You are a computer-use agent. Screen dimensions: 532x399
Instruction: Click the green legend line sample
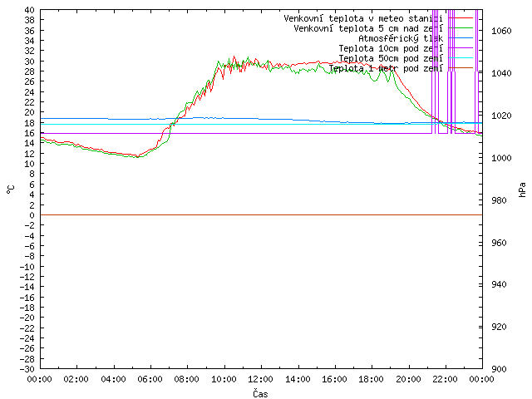coord(461,28)
